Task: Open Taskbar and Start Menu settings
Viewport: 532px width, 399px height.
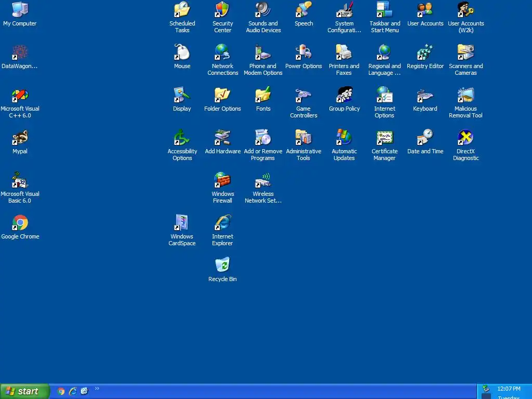Action: tap(385, 17)
